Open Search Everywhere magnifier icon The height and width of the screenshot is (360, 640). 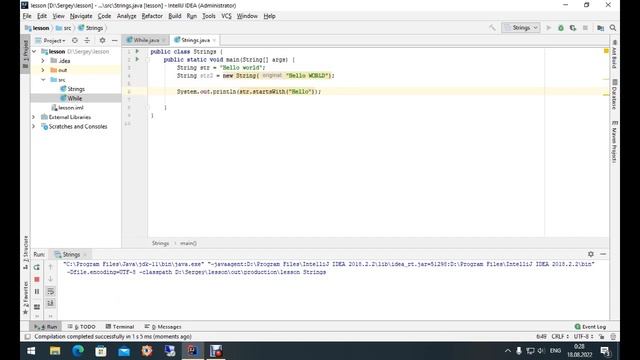[613, 28]
